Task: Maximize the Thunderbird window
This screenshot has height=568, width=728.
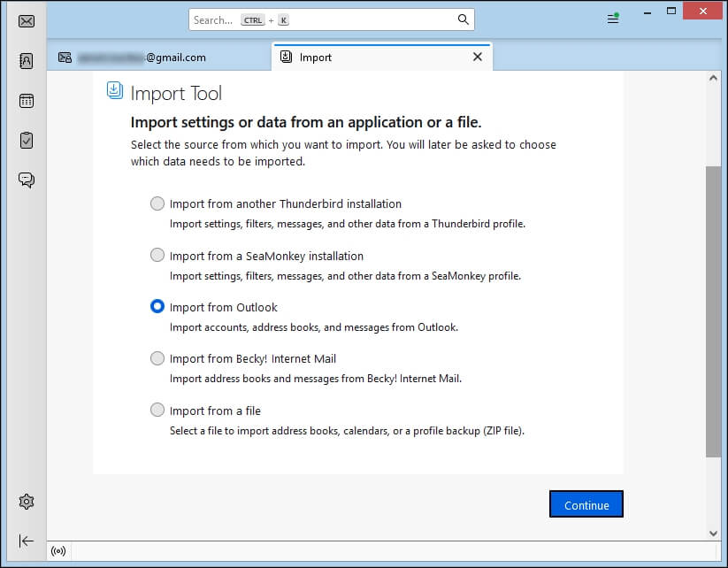Action: pos(671,12)
